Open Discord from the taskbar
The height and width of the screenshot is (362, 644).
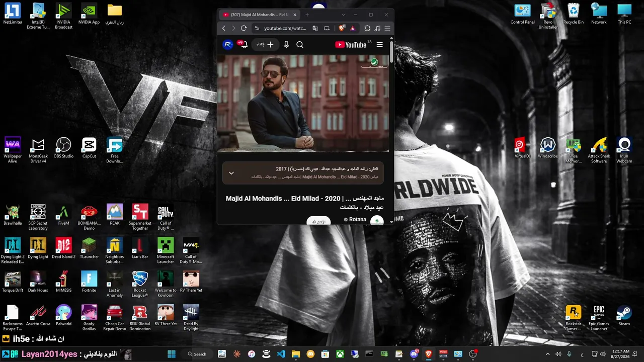(x=414, y=354)
